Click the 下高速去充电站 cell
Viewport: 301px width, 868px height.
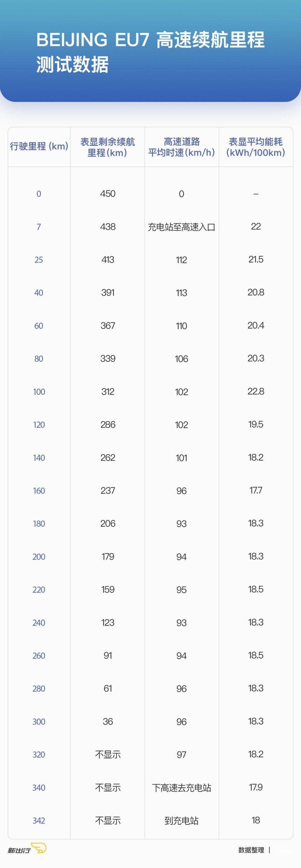click(x=182, y=788)
